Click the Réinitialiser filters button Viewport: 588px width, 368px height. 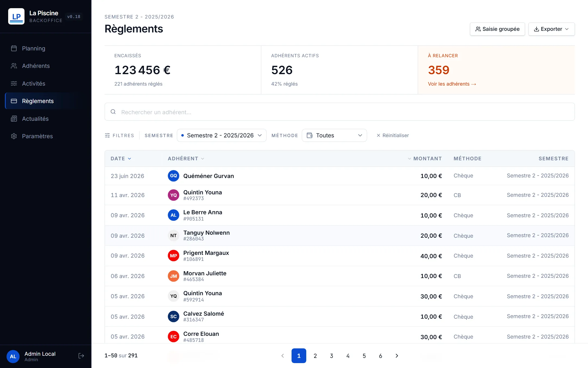(x=393, y=135)
